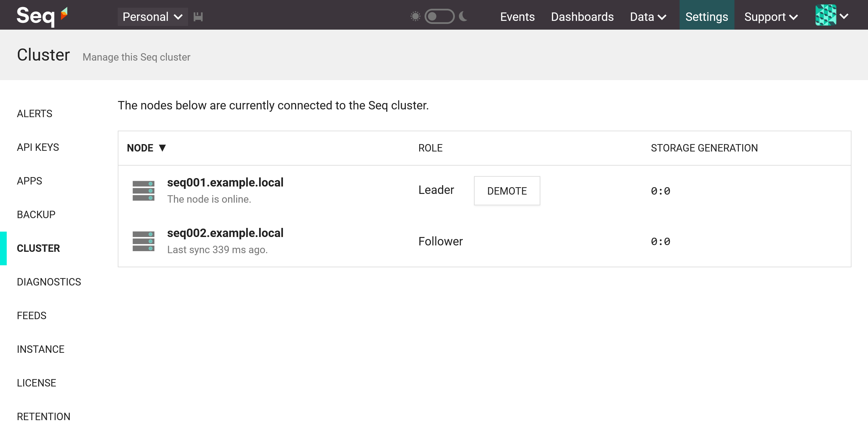
Task: Click the user avatar icon
Action: coord(826,15)
